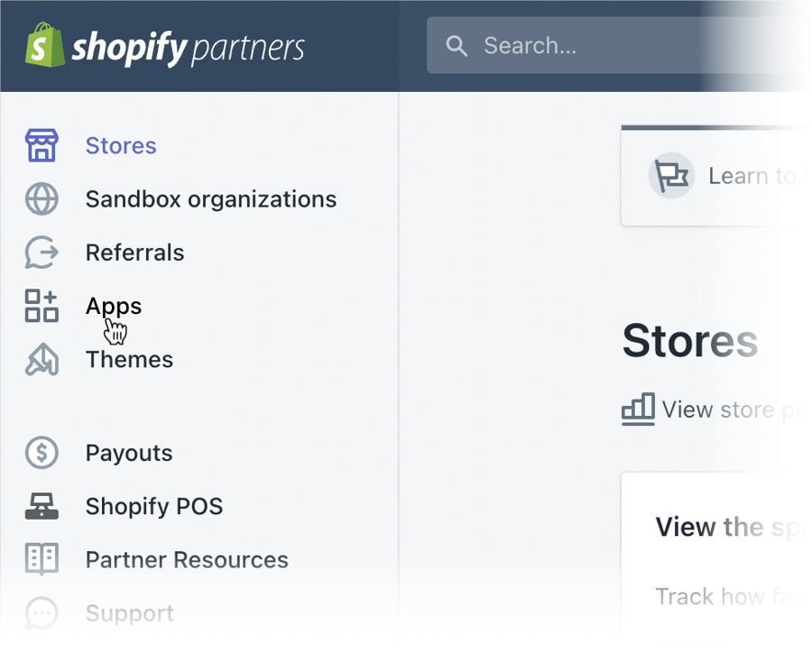Image resolution: width=812 pixels, height=663 pixels.
Task: Go to Sandbox organizations section
Action: coord(210,199)
